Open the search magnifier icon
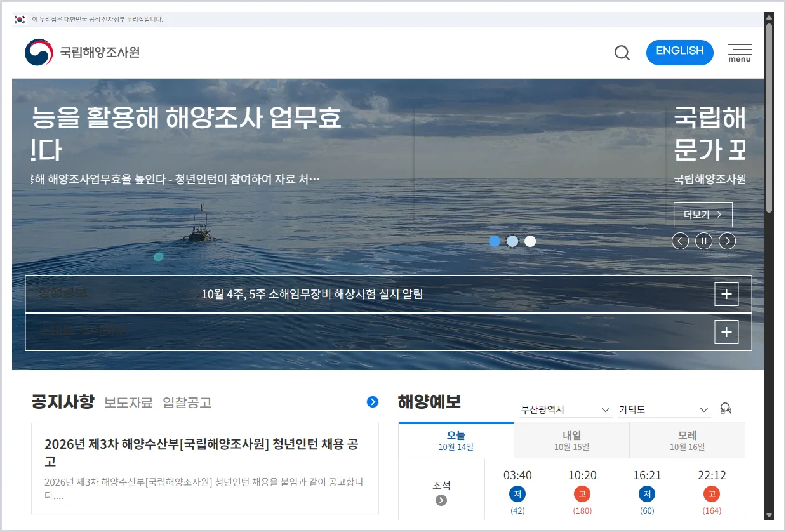786x532 pixels. coord(622,53)
